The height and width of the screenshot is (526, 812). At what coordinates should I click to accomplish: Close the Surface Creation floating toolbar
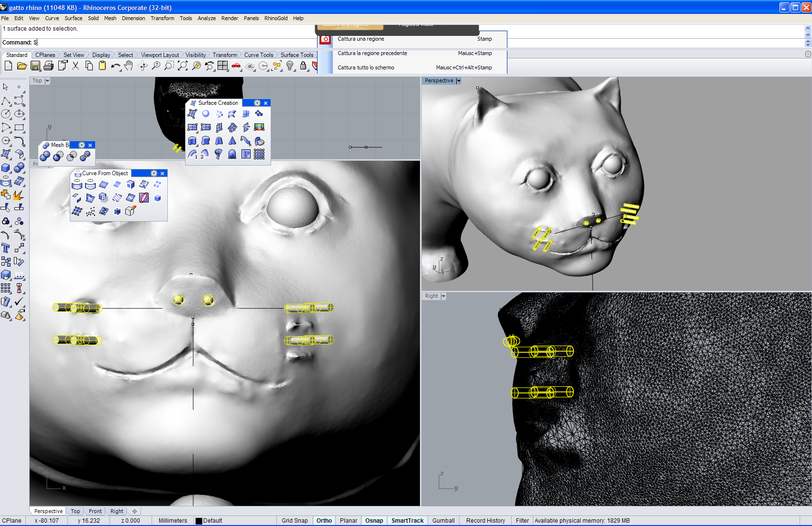pos(266,103)
